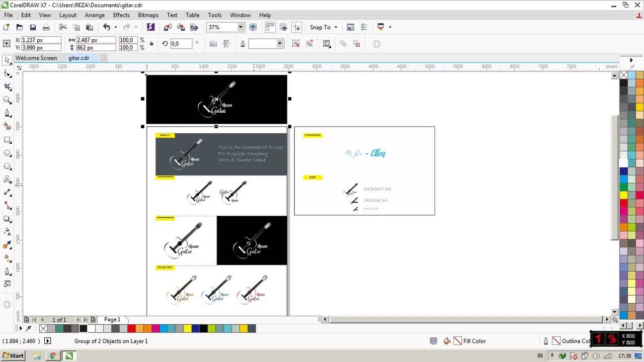Click the Paste icon

tap(90, 27)
